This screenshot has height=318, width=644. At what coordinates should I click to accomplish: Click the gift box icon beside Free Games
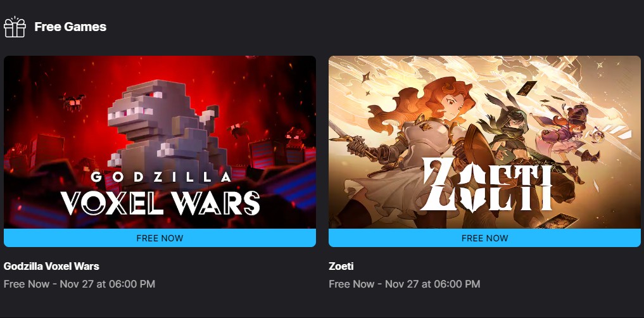[15, 27]
